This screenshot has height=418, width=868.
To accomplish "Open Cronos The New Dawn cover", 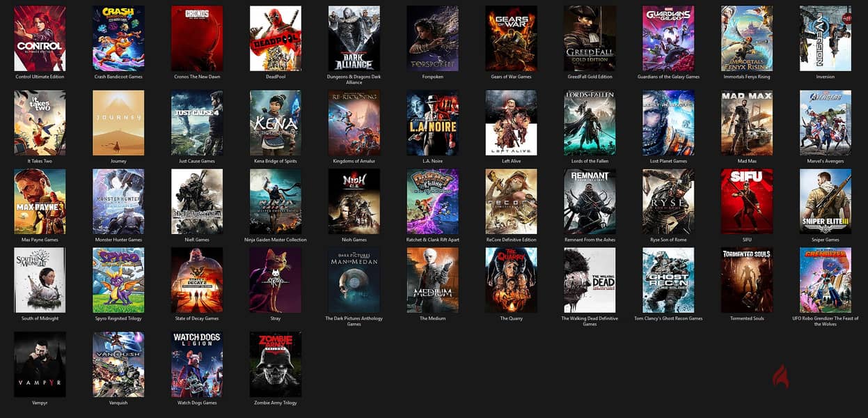I will click(x=197, y=38).
